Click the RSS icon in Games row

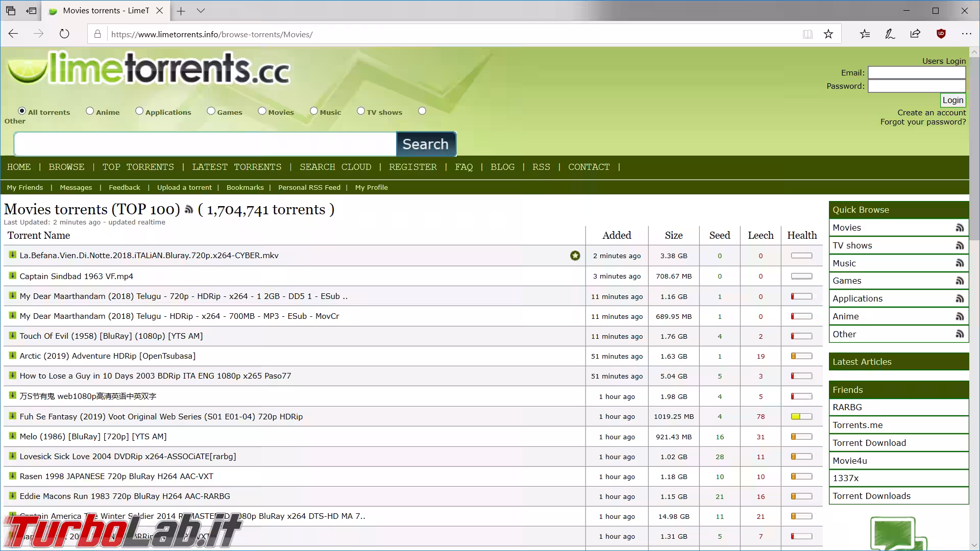(960, 281)
